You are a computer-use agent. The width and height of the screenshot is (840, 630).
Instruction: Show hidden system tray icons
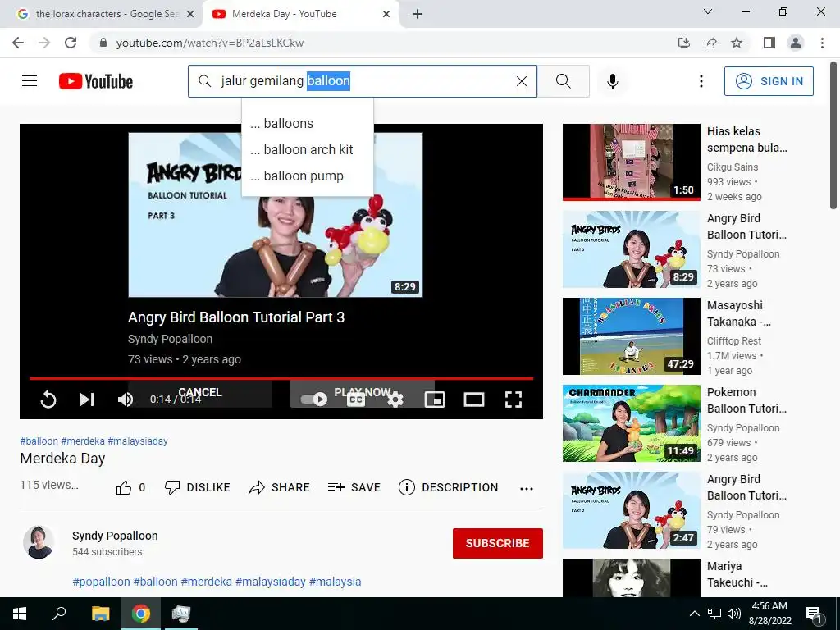tap(694, 614)
